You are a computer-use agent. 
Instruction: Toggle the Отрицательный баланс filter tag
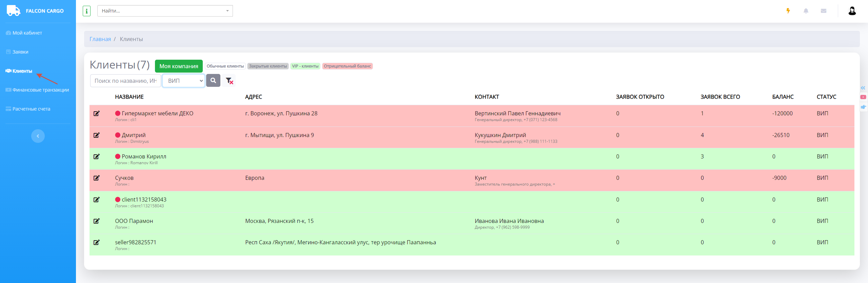pyautogui.click(x=347, y=66)
